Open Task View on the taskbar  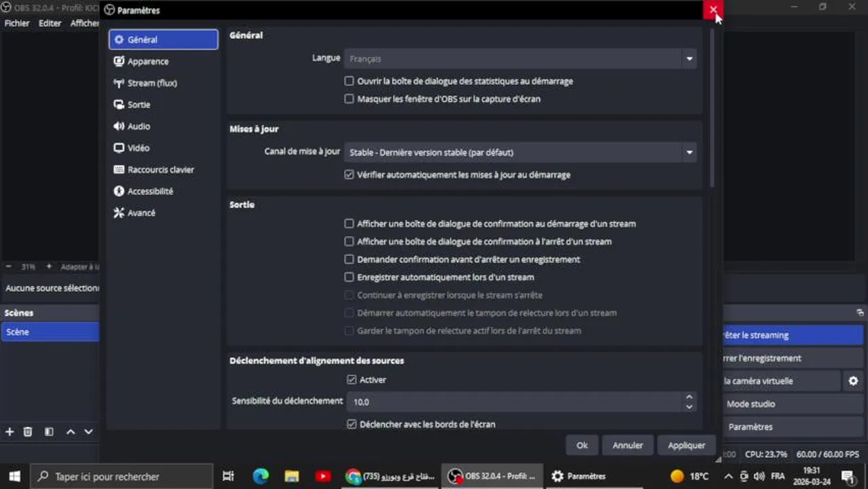coord(228,477)
